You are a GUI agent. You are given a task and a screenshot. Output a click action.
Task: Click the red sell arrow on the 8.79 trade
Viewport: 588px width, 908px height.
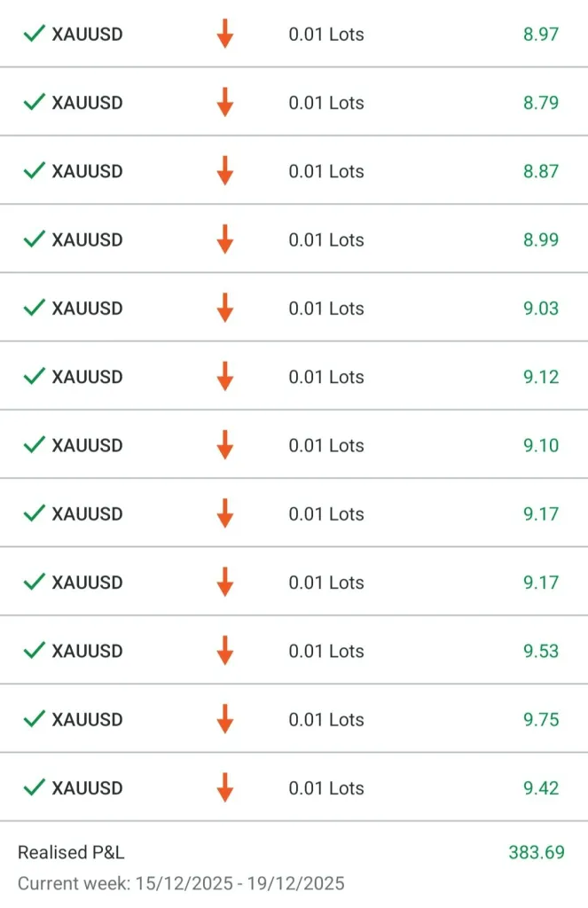[x=225, y=103]
